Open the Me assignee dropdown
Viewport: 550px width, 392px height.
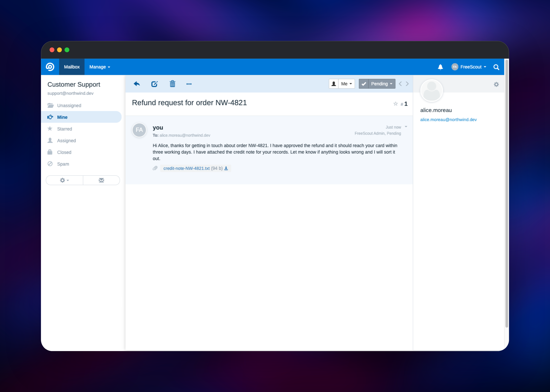[x=347, y=84]
